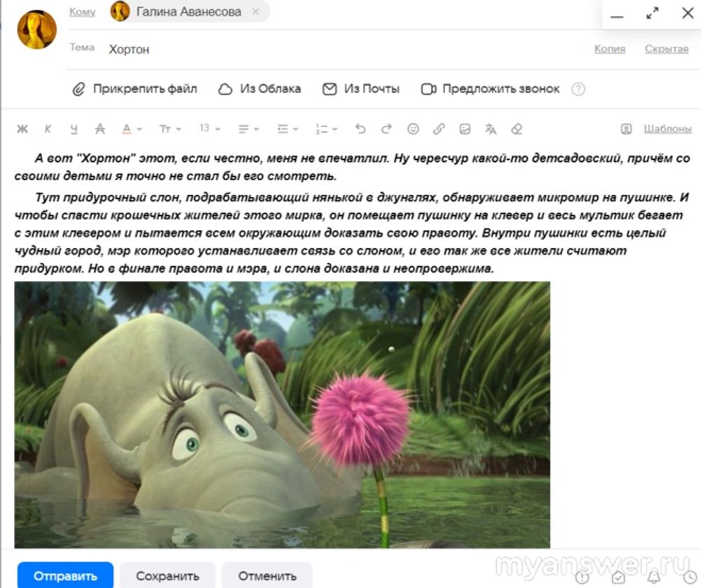This screenshot has width=701, height=588.
Task: Expand the numbered list dropdown
Action: pyautogui.click(x=326, y=129)
